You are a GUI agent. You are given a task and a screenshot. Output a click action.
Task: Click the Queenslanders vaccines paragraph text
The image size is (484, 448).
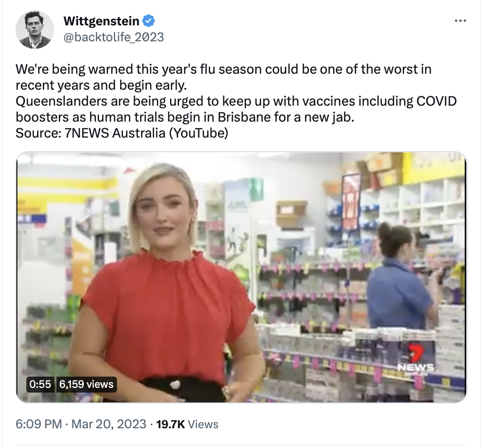[236, 109]
